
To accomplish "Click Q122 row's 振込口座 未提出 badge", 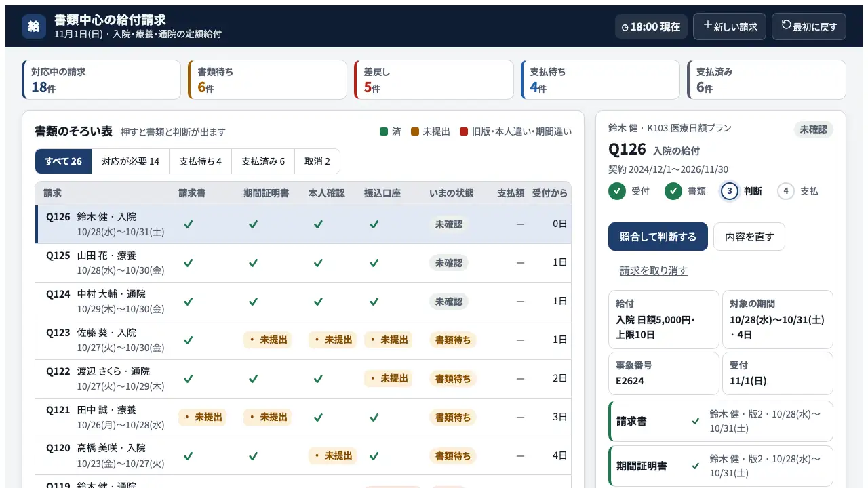I will coord(388,379).
